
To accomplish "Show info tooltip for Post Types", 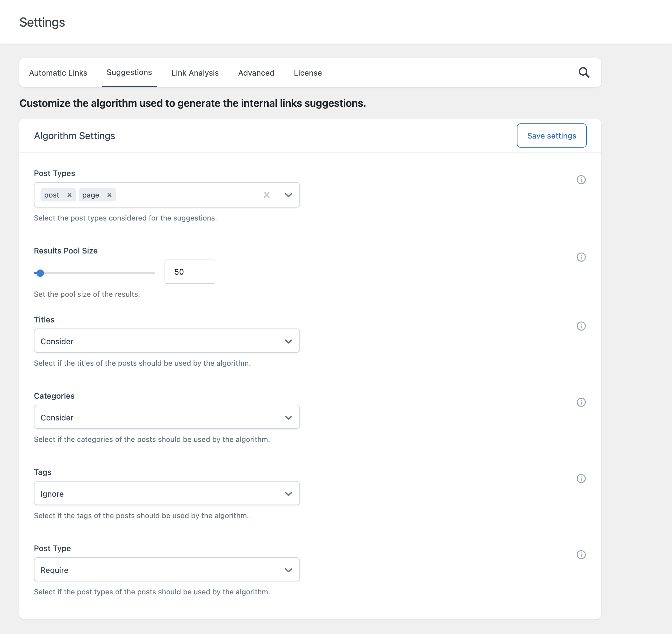I will click(581, 180).
